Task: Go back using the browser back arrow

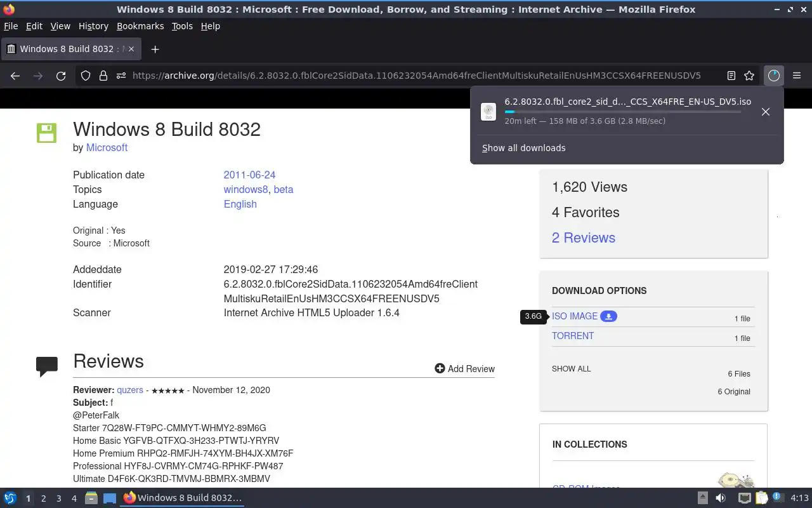Action: [15, 76]
